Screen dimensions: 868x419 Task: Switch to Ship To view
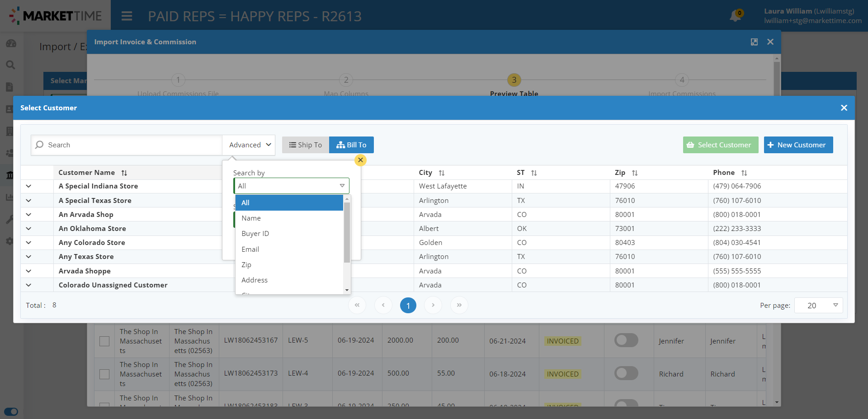click(306, 145)
